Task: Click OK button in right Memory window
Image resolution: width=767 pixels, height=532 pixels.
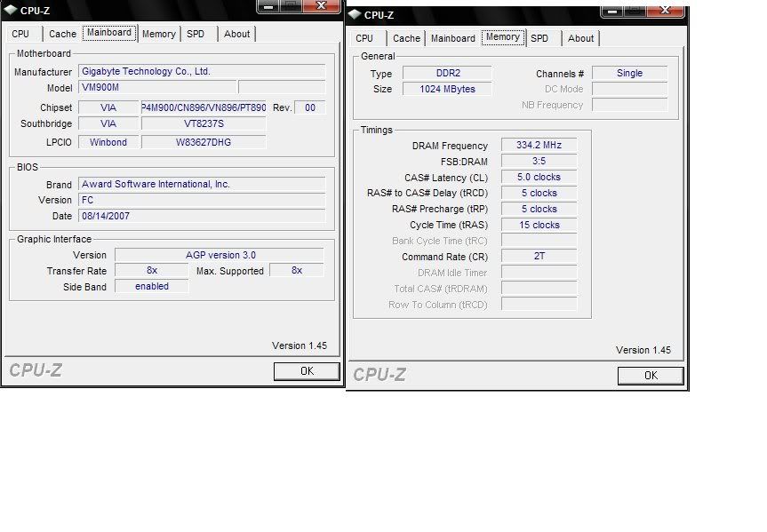Action: 651,376
